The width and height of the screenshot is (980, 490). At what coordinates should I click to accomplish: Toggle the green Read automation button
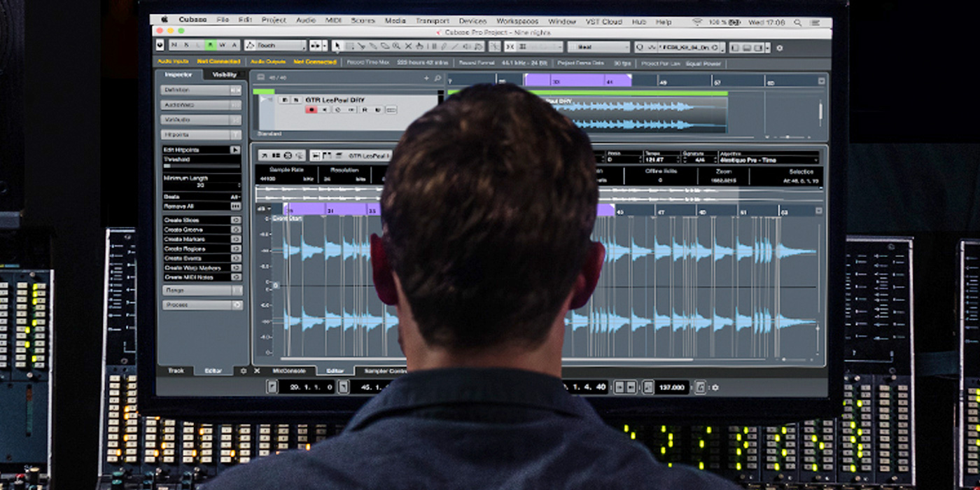click(211, 45)
